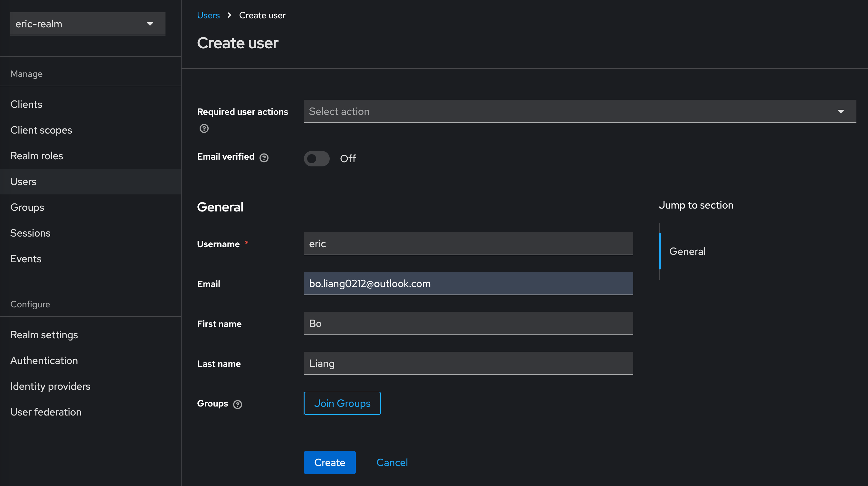Image resolution: width=868 pixels, height=486 pixels.
Task: Click the Events sidebar icon
Action: click(26, 259)
